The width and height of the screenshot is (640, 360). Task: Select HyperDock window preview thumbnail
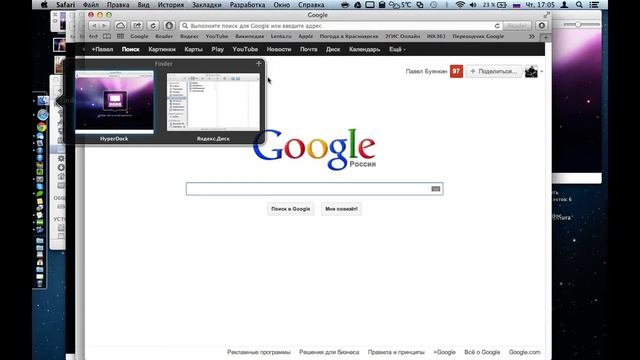[114, 102]
